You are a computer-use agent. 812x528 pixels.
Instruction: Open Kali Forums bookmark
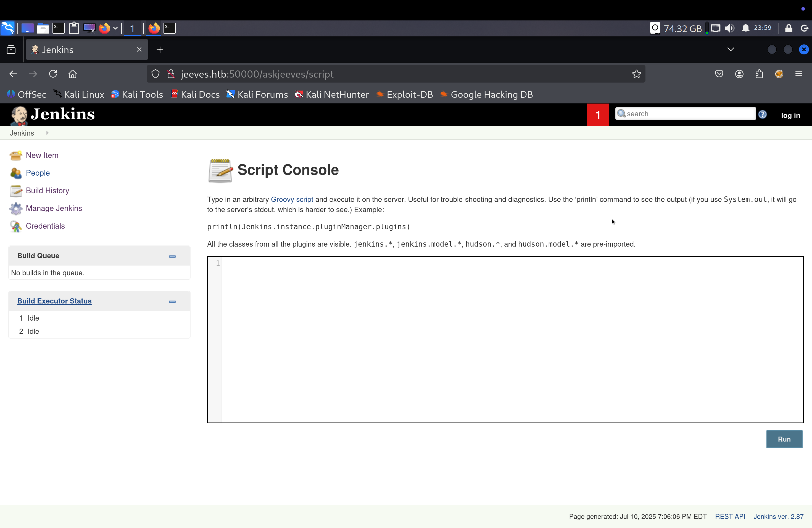click(257, 94)
